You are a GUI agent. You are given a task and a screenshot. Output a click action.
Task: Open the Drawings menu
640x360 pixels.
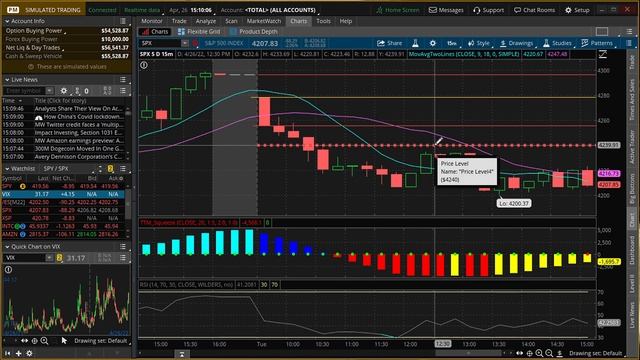point(516,43)
